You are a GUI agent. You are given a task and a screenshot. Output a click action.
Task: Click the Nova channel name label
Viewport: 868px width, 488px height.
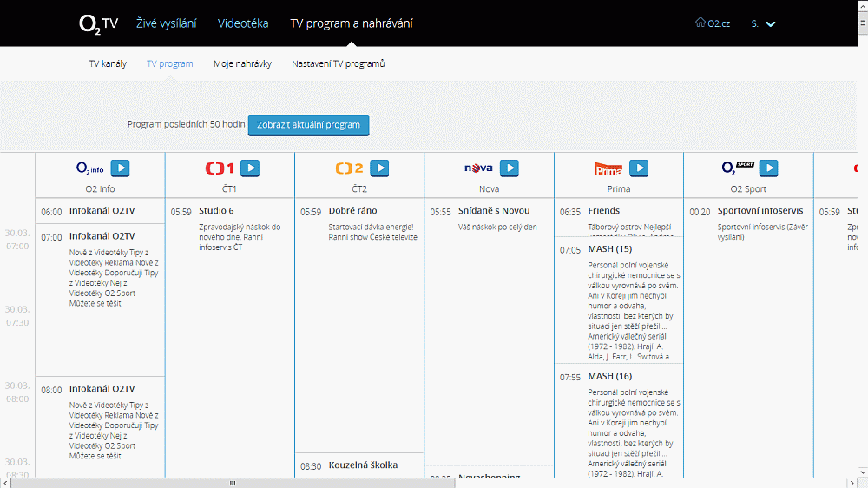click(489, 189)
